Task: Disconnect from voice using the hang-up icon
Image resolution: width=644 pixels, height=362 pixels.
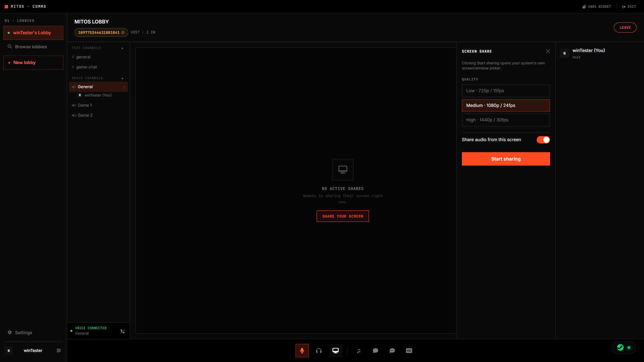Action: coord(122,331)
